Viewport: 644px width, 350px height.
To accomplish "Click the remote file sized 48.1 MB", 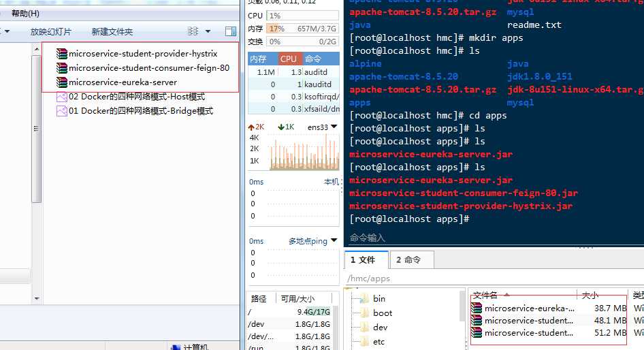I will [548, 321].
